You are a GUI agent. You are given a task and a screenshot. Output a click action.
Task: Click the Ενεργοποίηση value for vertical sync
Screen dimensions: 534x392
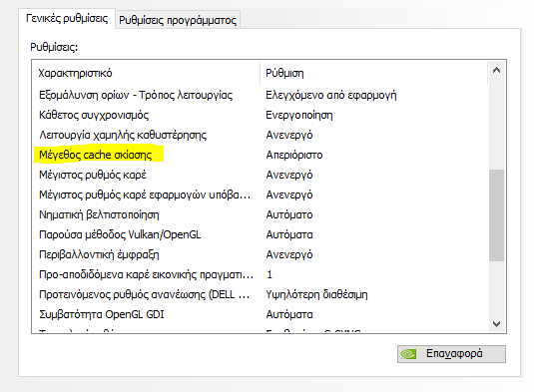(x=299, y=115)
